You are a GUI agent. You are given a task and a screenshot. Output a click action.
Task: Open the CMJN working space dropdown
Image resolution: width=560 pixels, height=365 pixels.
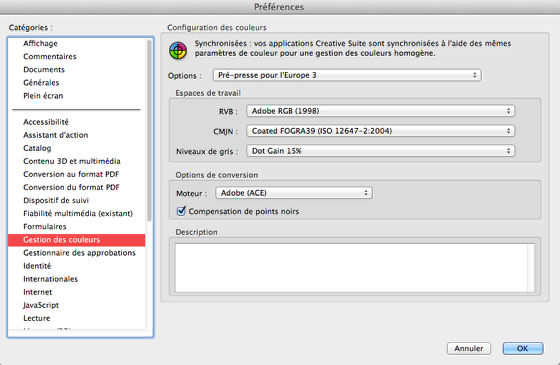pyautogui.click(x=380, y=131)
